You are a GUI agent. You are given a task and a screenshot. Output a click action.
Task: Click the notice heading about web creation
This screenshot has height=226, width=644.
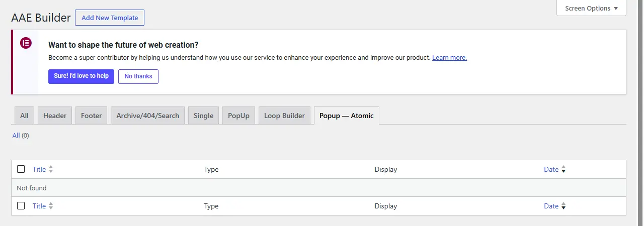click(x=123, y=45)
